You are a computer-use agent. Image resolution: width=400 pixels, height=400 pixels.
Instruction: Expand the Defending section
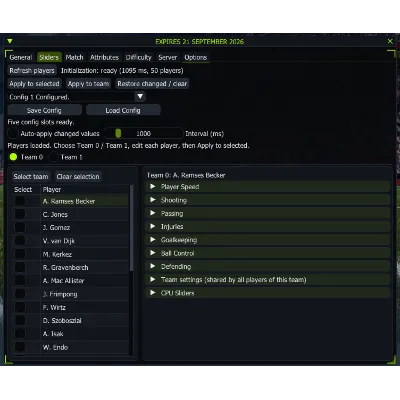[x=268, y=266]
